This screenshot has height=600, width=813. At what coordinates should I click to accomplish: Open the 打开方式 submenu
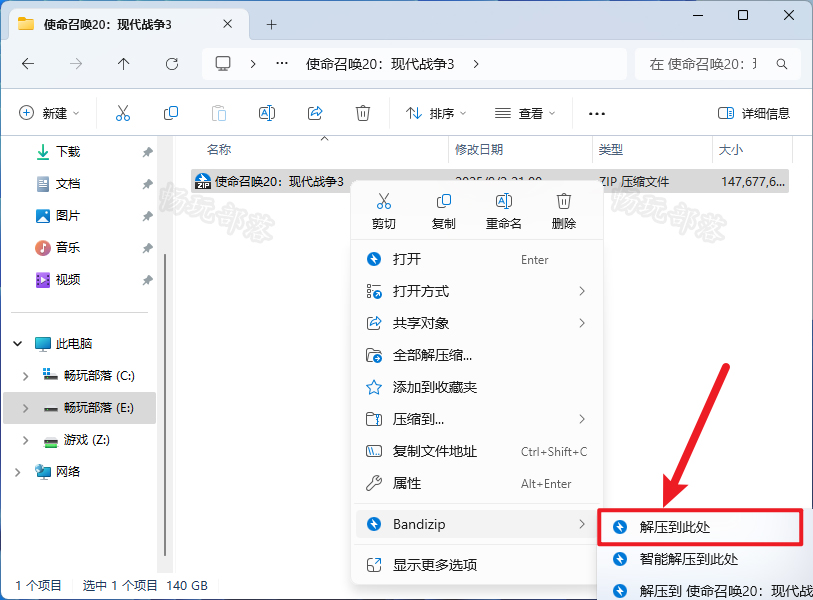tap(477, 291)
